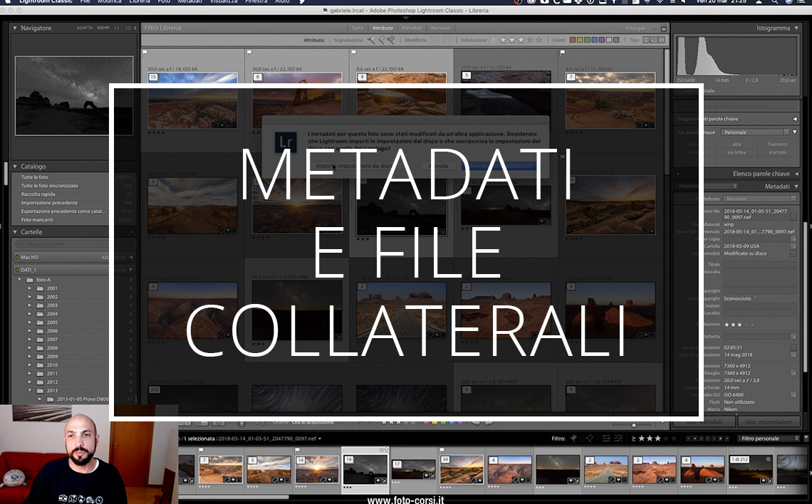812x504 pixels.
Task: Click the Milky Way navigator preview
Action: click(74, 95)
